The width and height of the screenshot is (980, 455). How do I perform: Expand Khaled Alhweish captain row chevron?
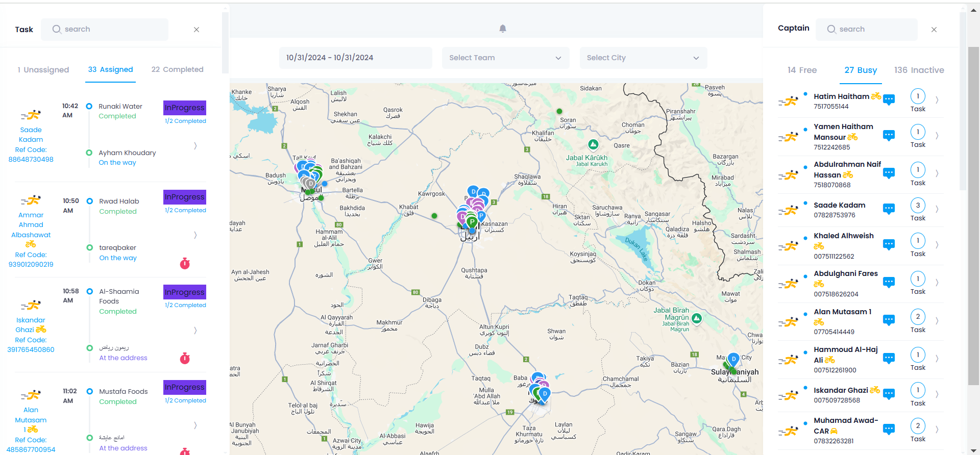(937, 245)
